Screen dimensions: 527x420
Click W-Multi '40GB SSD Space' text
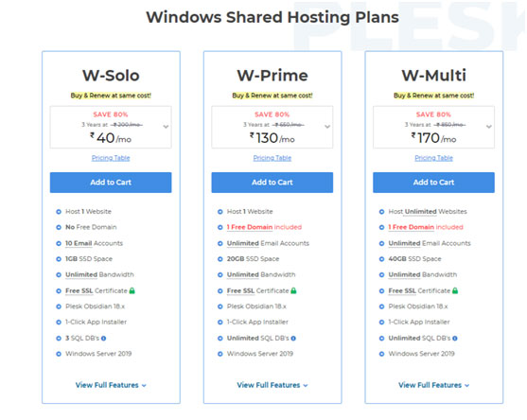[414, 259]
